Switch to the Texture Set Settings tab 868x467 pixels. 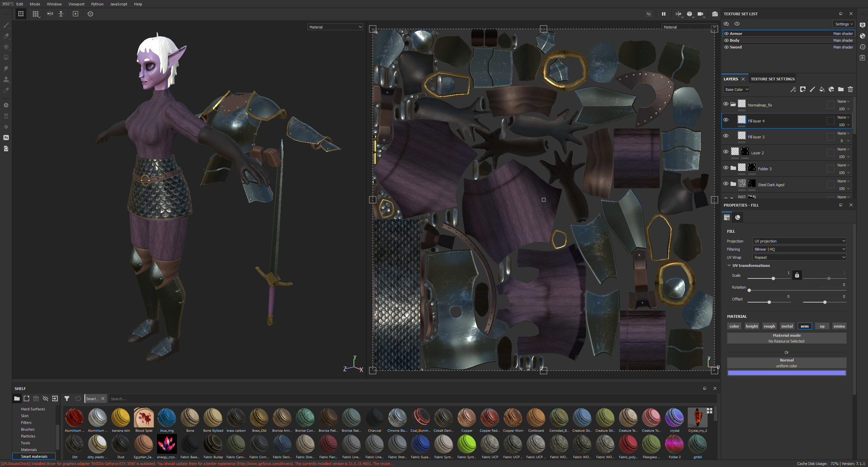(x=773, y=79)
